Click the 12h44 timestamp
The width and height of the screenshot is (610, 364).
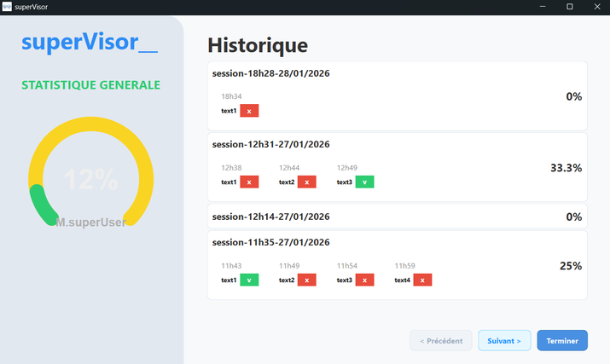point(289,168)
